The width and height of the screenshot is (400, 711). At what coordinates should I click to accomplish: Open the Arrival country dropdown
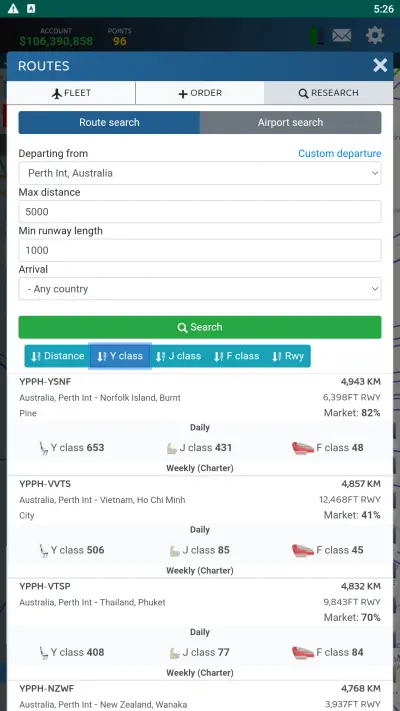point(200,289)
